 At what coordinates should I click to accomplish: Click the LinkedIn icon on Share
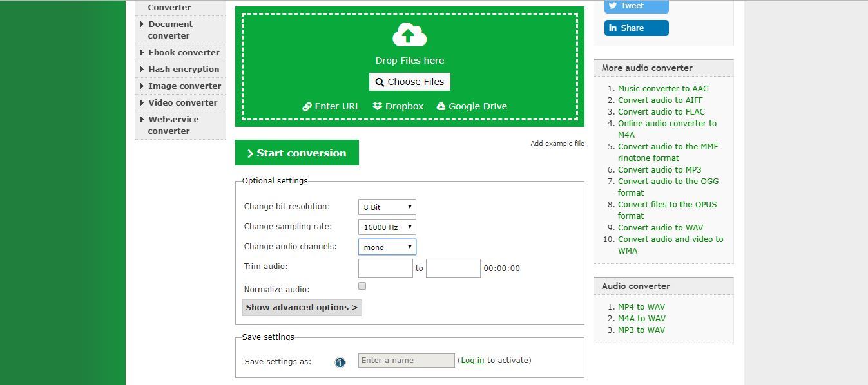pyautogui.click(x=613, y=28)
